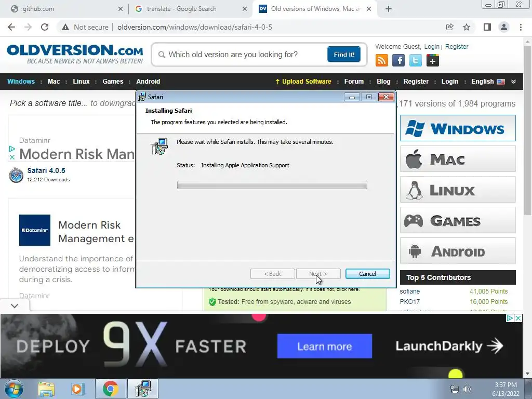Viewport: 532px width, 399px height.
Task: Click the OLDVERSION.COM logo
Action: [75, 54]
